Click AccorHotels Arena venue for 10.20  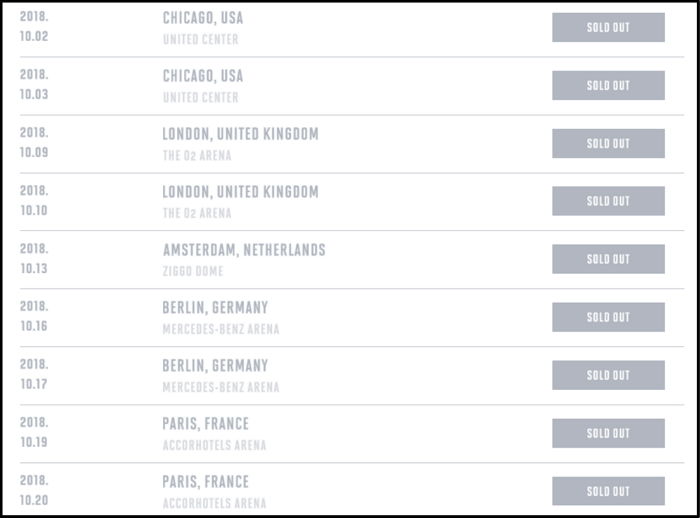pyautogui.click(x=214, y=503)
